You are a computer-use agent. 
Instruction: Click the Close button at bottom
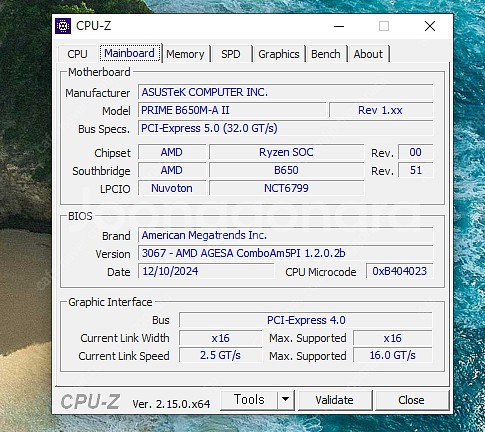[x=411, y=400]
